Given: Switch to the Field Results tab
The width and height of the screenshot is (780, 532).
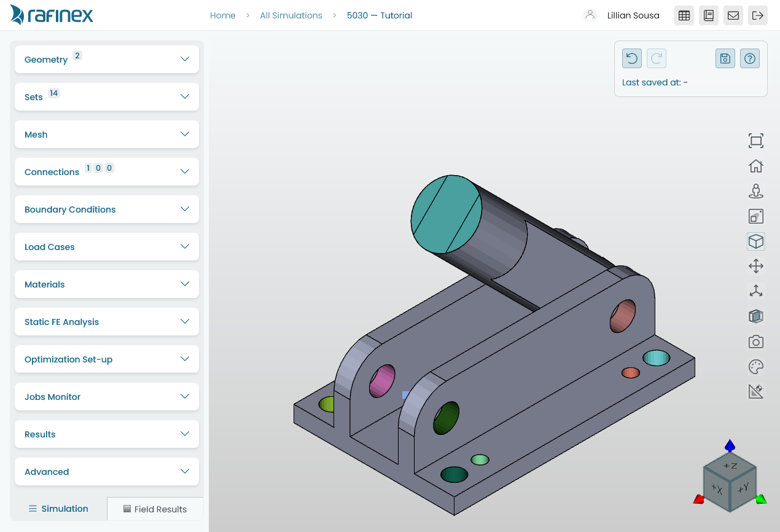Looking at the screenshot, I should pyautogui.click(x=155, y=509).
